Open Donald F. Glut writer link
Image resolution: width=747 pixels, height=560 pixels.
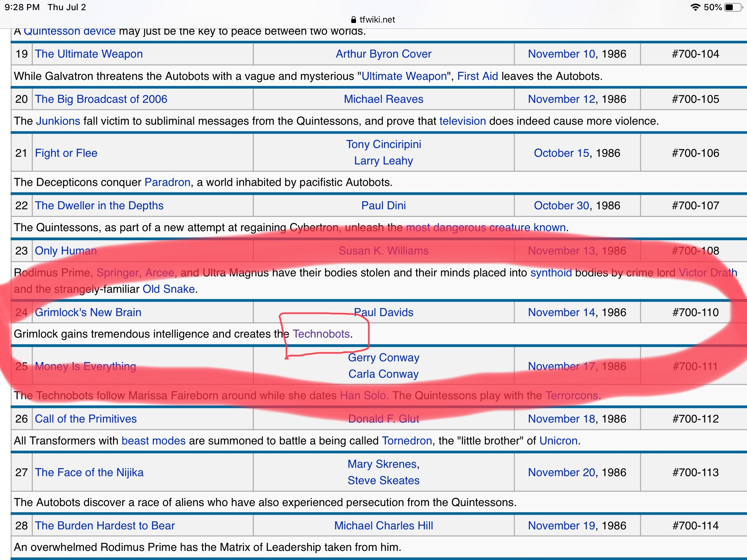pyautogui.click(x=383, y=419)
